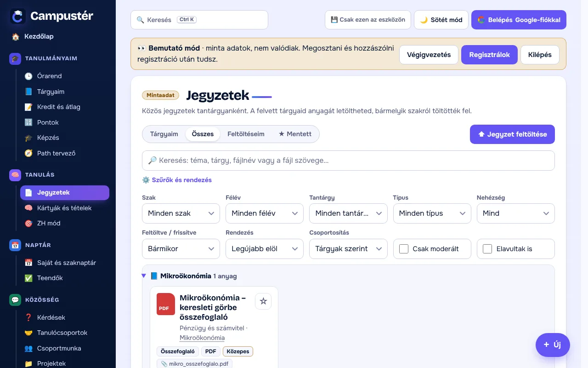The height and width of the screenshot is (368, 588).
Task: Click the PDF file icon on the note card
Action: (x=166, y=304)
